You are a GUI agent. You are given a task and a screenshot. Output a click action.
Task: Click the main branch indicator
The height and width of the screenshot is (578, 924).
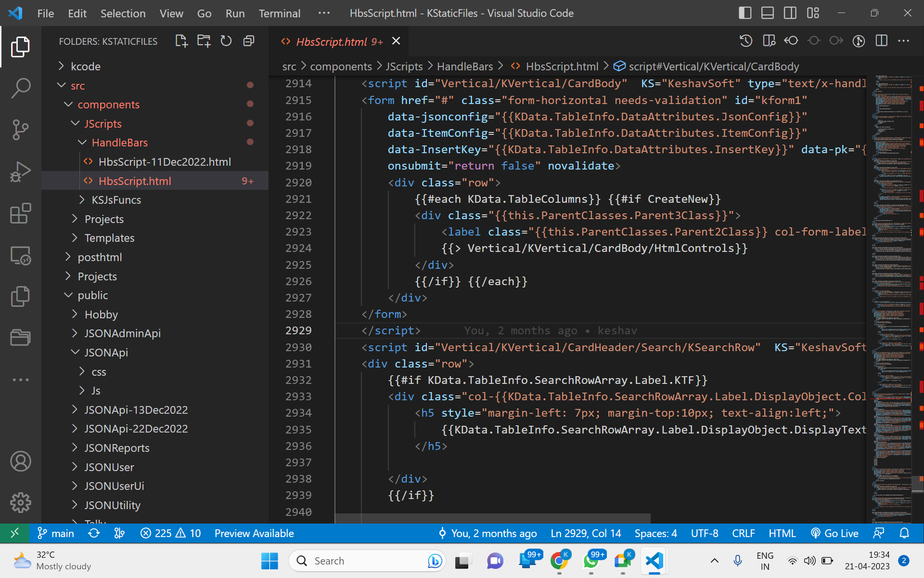(56, 533)
